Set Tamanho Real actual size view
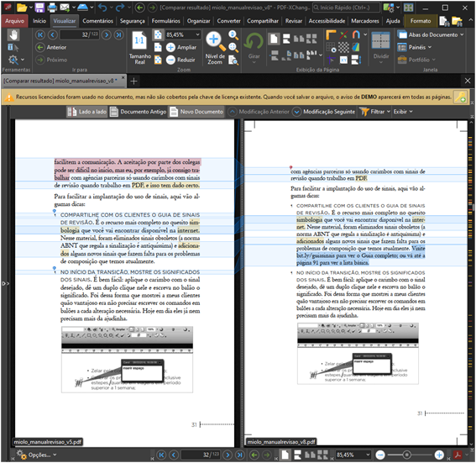476x463 pixels. [139, 47]
